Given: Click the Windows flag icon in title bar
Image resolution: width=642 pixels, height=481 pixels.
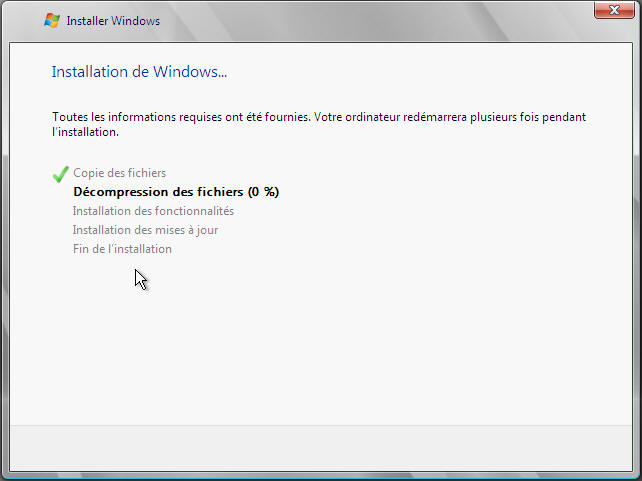Looking at the screenshot, I should click(x=52, y=20).
